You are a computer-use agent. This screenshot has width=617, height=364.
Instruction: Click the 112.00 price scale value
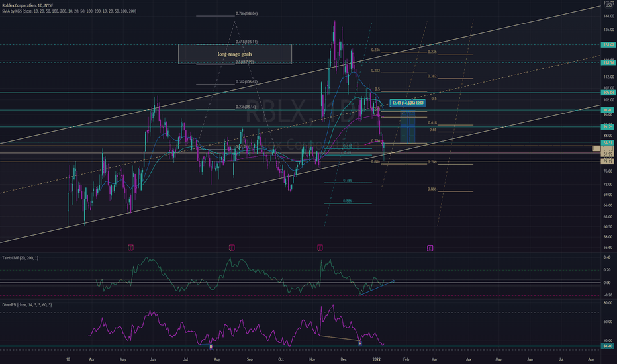click(608, 77)
